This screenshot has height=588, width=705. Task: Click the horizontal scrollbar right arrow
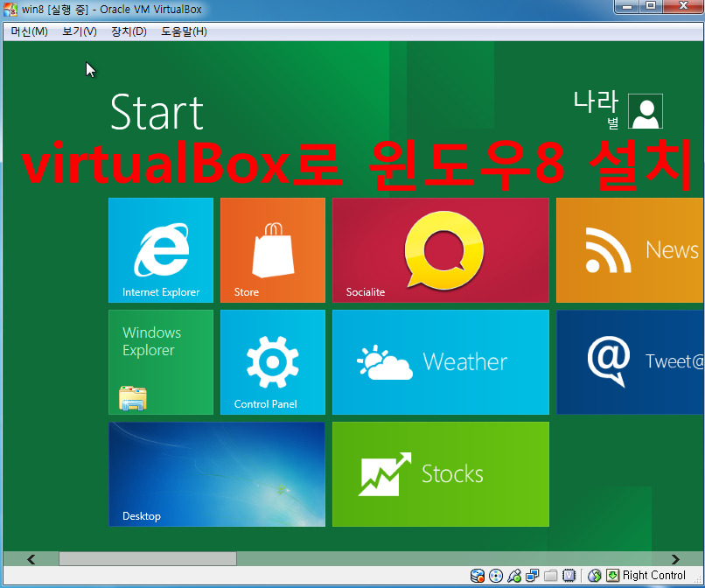675,559
